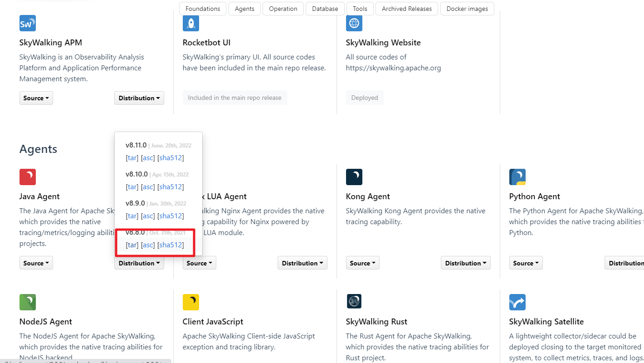Click the SkyWalking Satellite title
The width and height of the screenshot is (644, 363).
pyautogui.click(x=546, y=322)
